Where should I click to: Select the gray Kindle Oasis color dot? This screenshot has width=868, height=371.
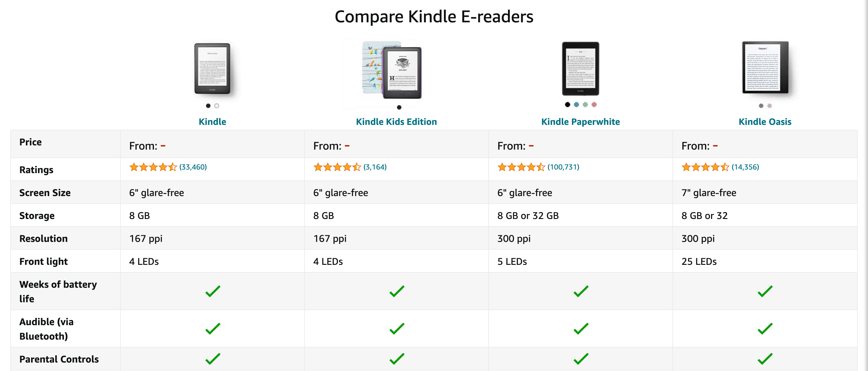coord(761,106)
